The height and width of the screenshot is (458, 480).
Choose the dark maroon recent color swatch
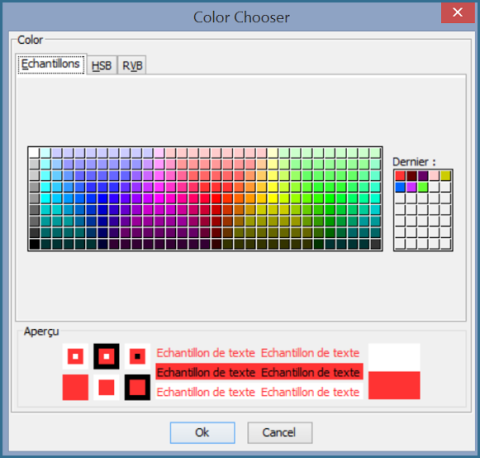[x=411, y=176]
